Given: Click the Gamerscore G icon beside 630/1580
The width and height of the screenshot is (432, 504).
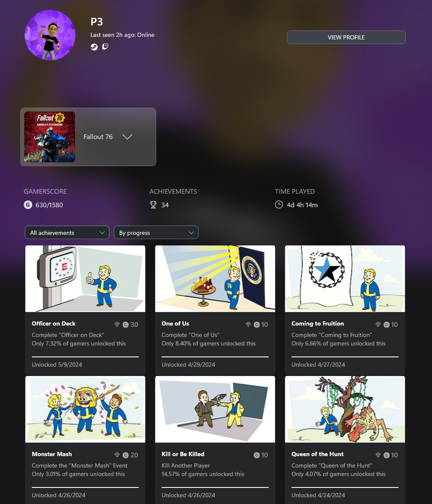Looking at the screenshot, I should tap(28, 205).
